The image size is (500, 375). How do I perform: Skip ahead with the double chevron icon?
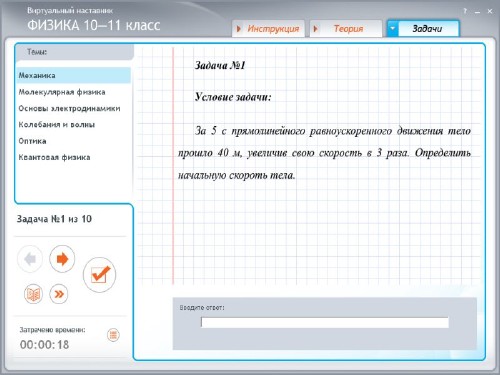(x=59, y=294)
